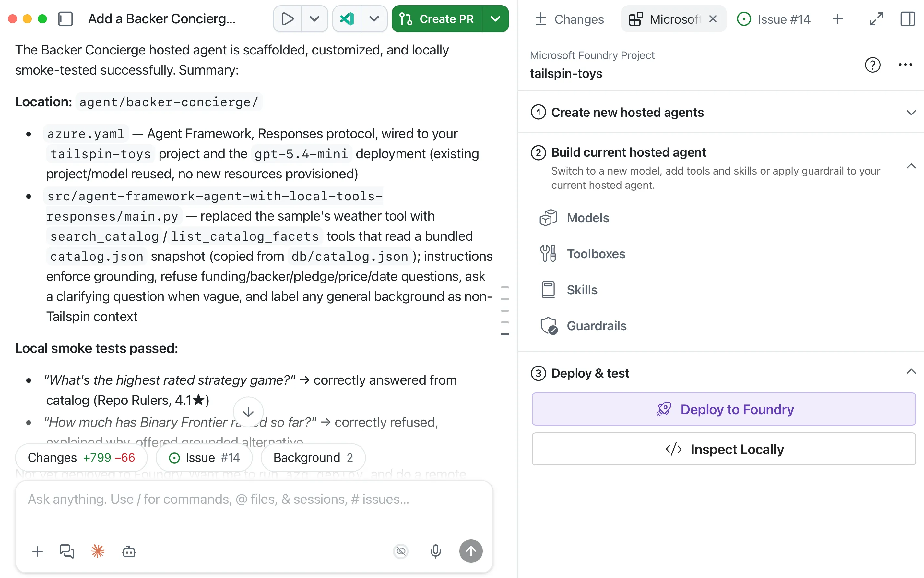
Task: Jump to bottom with down arrow button
Action: 248,412
